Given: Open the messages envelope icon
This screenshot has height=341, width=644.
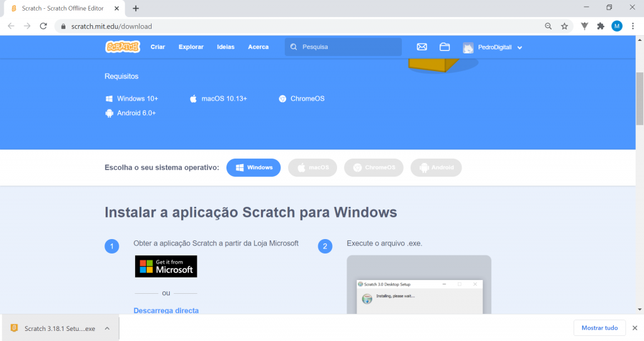Looking at the screenshot, I should tap(422, 47).
